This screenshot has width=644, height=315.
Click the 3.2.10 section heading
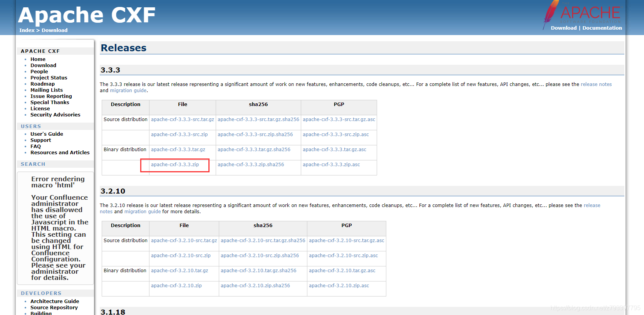[x=113, y=191]
